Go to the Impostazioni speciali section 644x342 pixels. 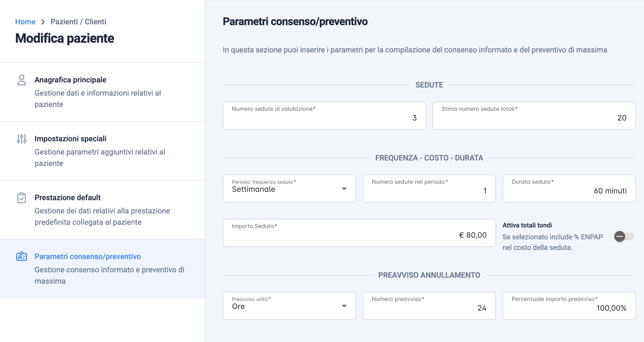[102, 151]
